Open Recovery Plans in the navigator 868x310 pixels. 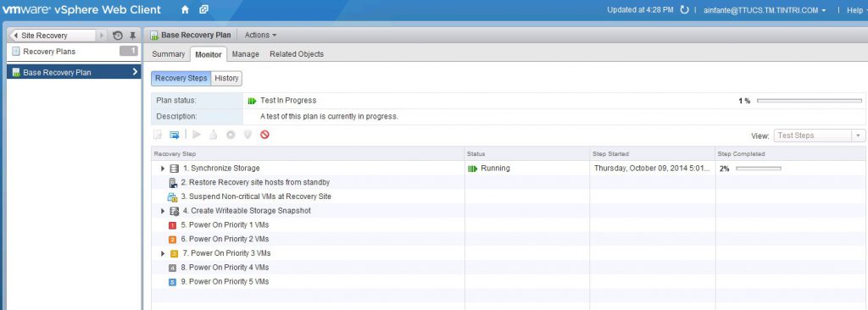pyautogui.click(x=49, y=52)
